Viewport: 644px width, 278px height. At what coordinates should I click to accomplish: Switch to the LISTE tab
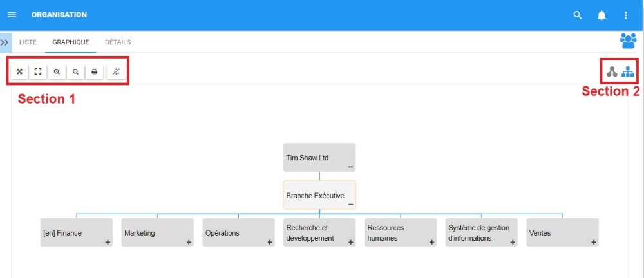coord(28,42)
